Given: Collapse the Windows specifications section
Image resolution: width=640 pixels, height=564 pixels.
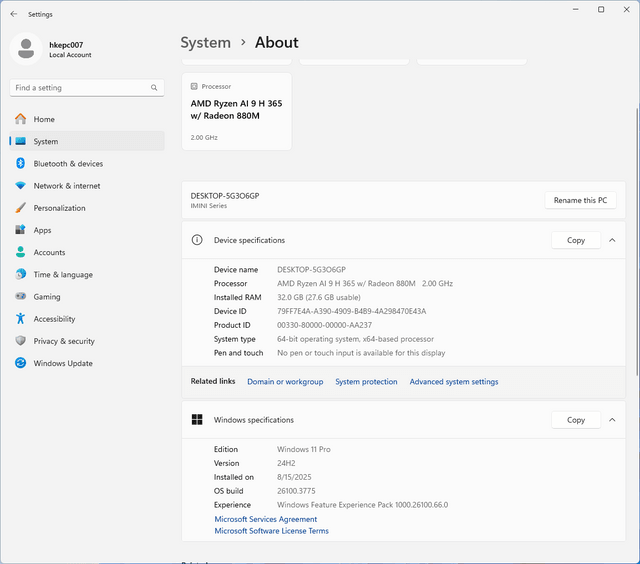Looking at the screenshot, I should coord(612,420).
